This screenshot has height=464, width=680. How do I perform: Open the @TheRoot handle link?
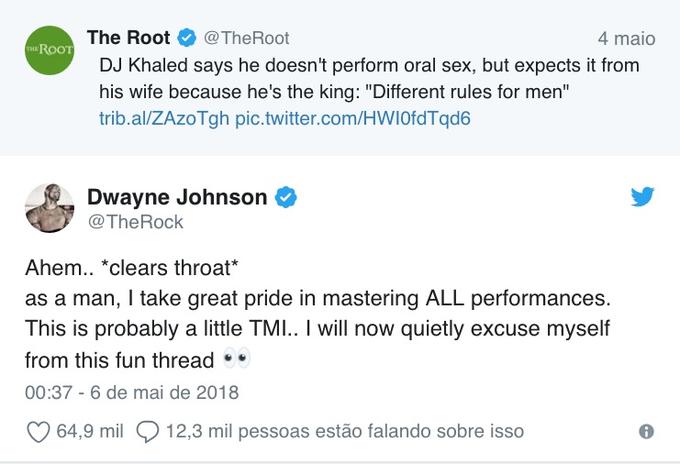pyautogui.click(x=246, y=38)
